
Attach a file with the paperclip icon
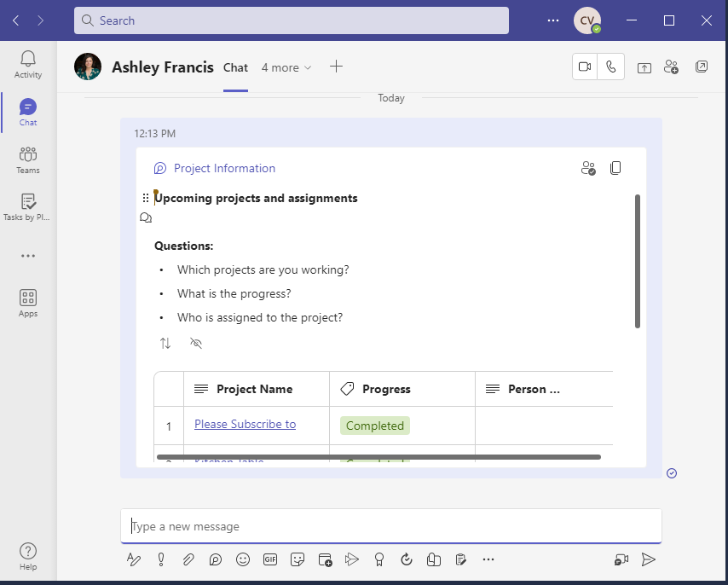pyautogui.click(x=188, y=559)
